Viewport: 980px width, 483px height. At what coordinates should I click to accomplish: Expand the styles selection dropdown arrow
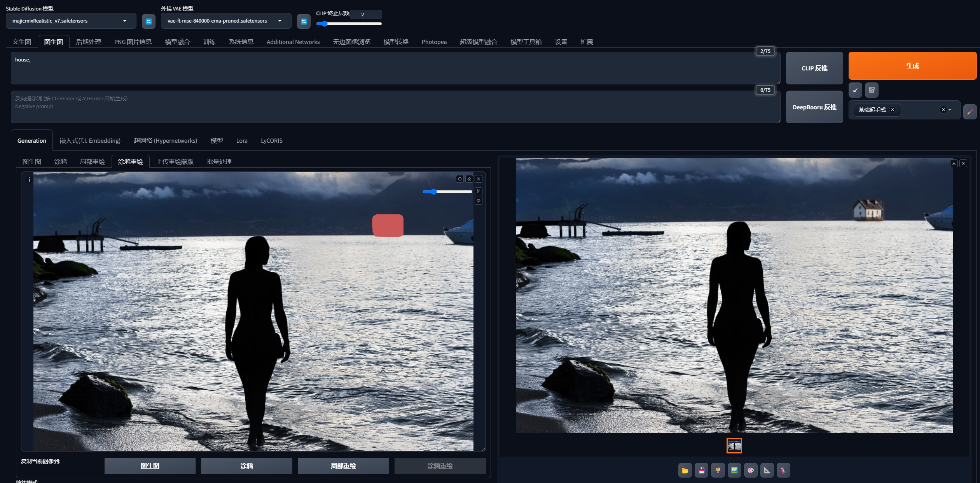pos(950,110)
